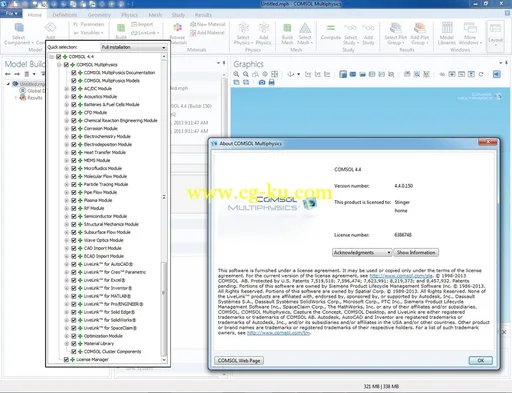512x393 pixels.
Task: Click the Add Study icon
Action: pyautogui.click(x=368, y=28)
